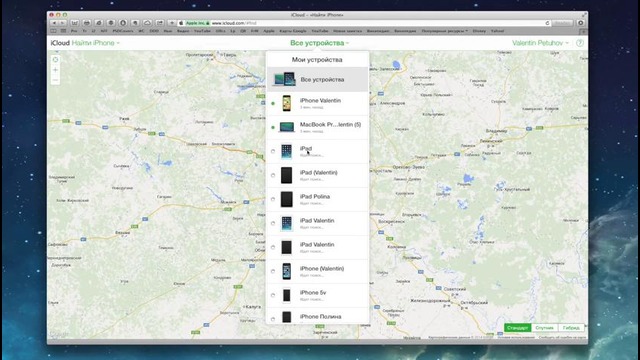Image resolution: width=640 pixels, height=360 pixels.
Task: Click the Apple Inc. secure certificate badge
Action: coord(198,23)
